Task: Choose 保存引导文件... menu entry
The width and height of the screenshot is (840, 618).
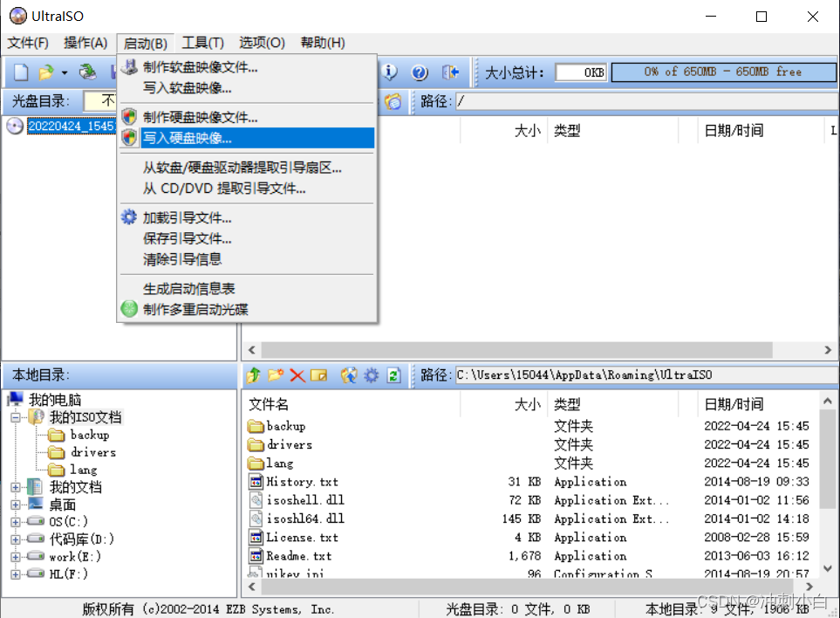Action: pos(247,238)
